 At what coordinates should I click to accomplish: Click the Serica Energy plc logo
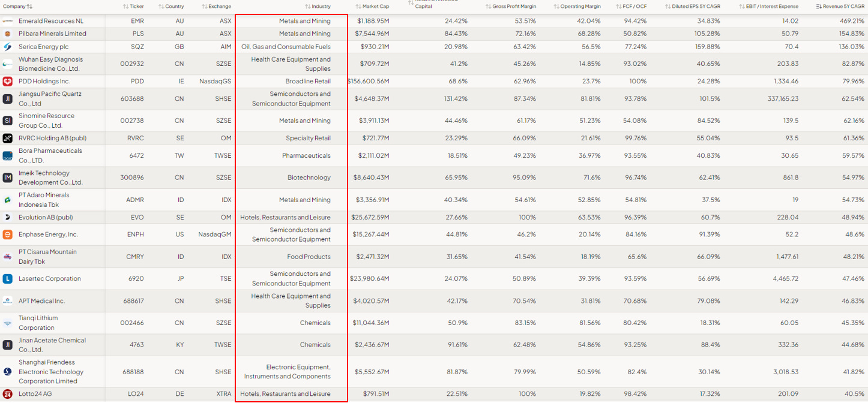click(x=8, y=47)
